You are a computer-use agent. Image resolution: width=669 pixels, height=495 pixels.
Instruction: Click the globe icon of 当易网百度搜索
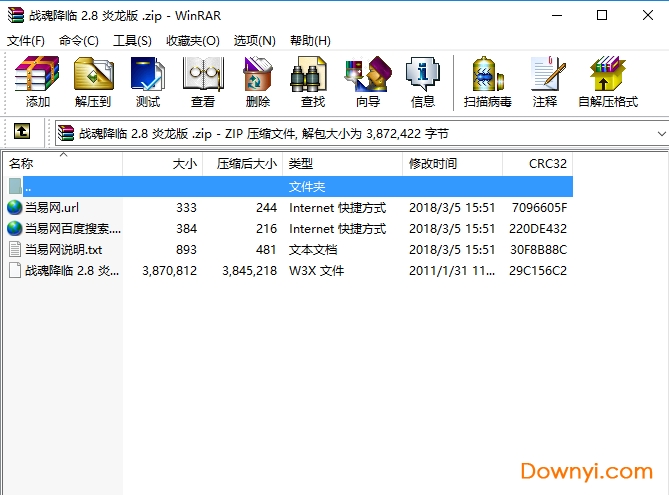tap(15, 228)
